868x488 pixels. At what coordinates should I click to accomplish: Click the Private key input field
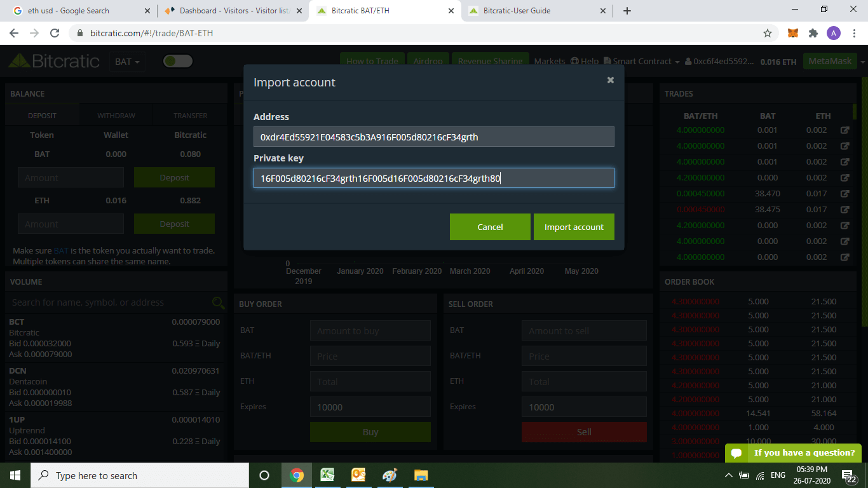(434, 178)
